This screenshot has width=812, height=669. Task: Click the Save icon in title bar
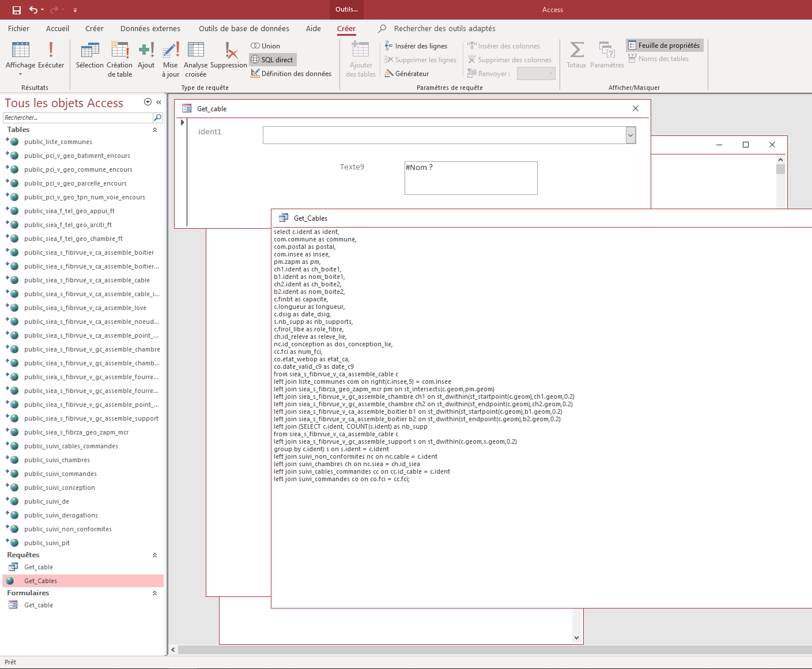point(17,10)
